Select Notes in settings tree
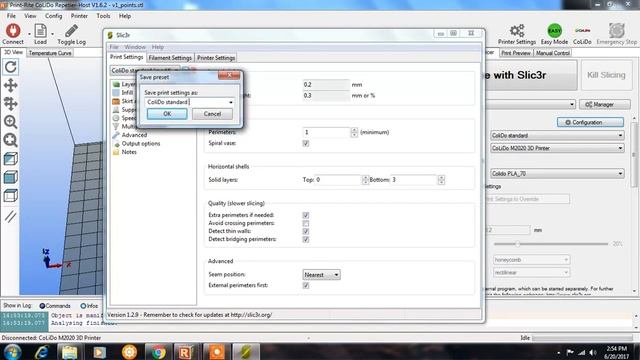640x360 pixels. pos(129,152)
